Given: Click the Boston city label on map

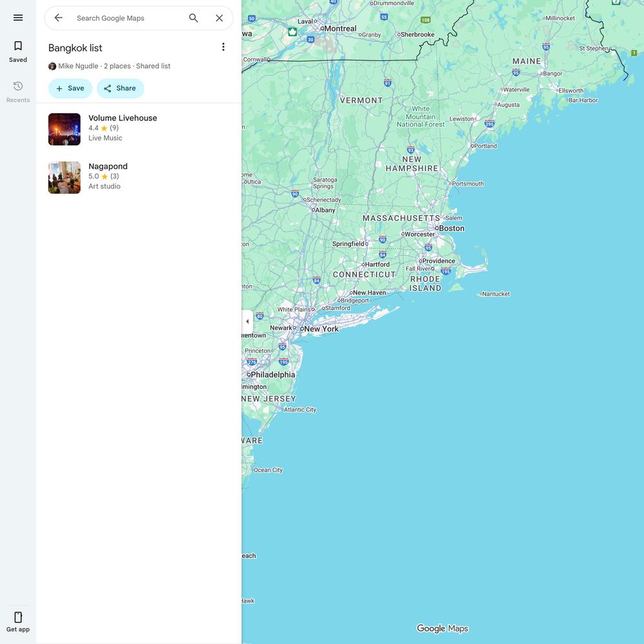Looking at the screenshot, I should (451, 228).
